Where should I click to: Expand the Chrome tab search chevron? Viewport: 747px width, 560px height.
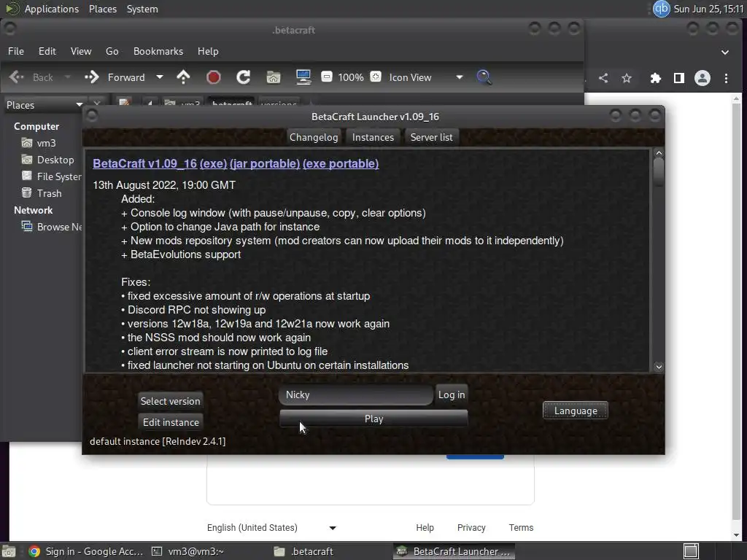[x=725, y=52]
